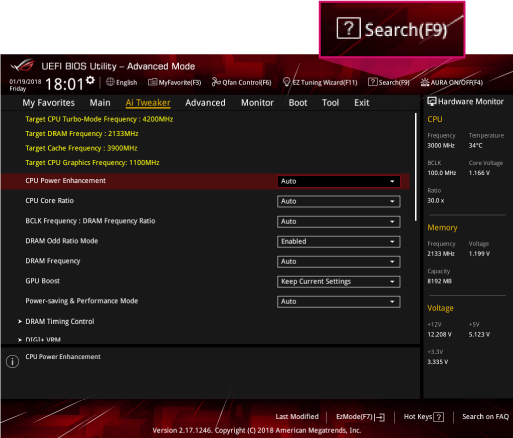
Task: Open CPU Core Ratio dropdown
Action: [x=339, y=201]
